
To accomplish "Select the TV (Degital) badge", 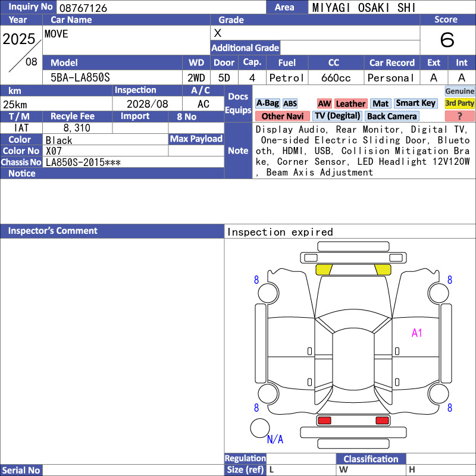I will coord(337,116).
